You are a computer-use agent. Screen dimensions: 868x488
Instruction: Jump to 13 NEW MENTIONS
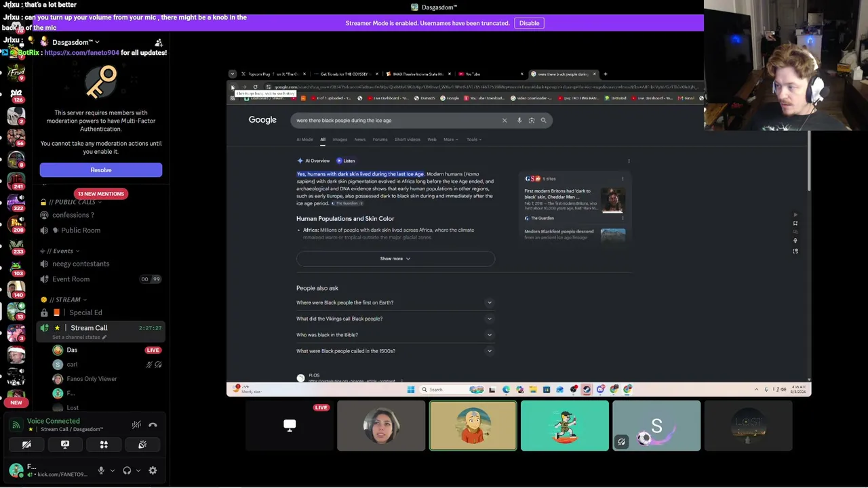coord(100,194)
